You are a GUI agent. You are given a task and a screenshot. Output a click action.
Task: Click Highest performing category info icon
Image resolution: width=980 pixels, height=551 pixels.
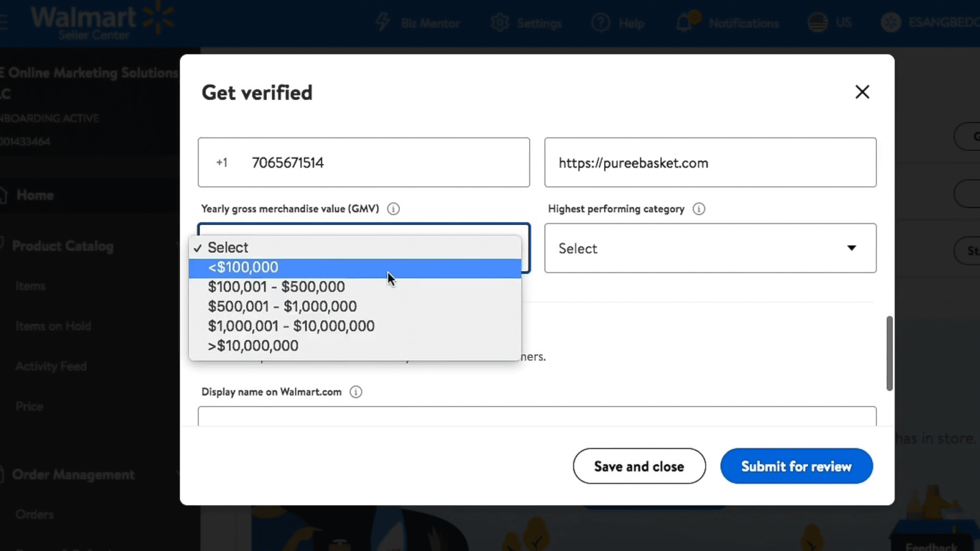point(699,209)
